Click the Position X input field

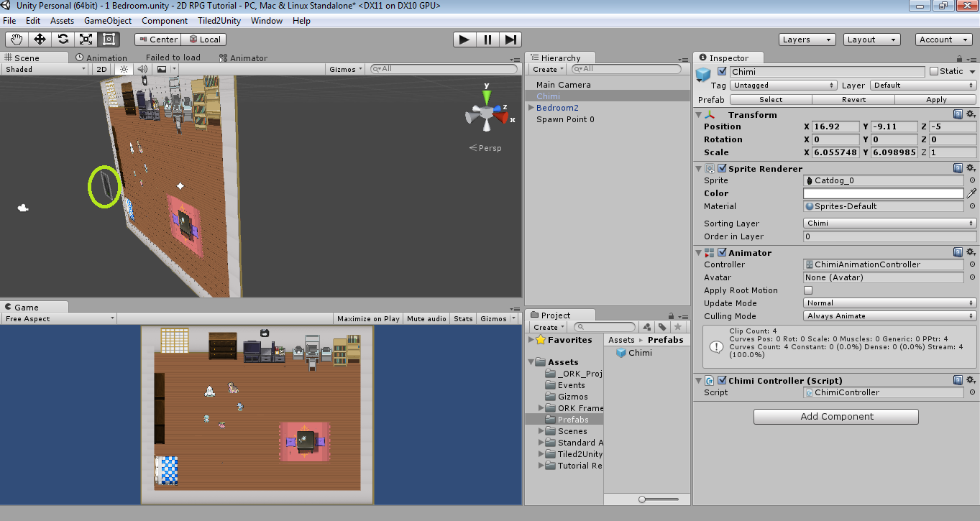tap(836, 126)
